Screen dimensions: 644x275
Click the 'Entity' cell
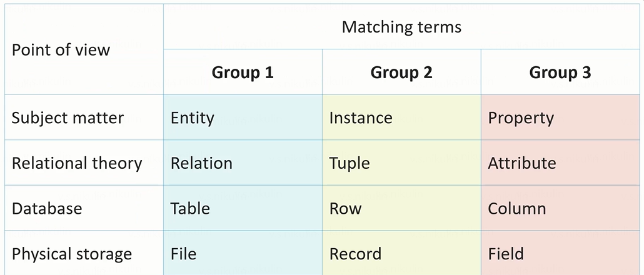193,117
